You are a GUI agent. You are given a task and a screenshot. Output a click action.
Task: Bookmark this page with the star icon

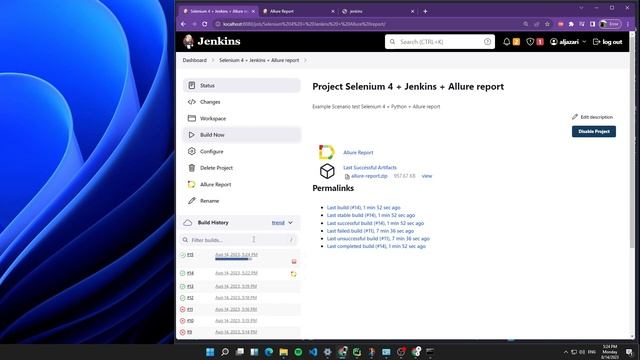(x=547, y=24)
